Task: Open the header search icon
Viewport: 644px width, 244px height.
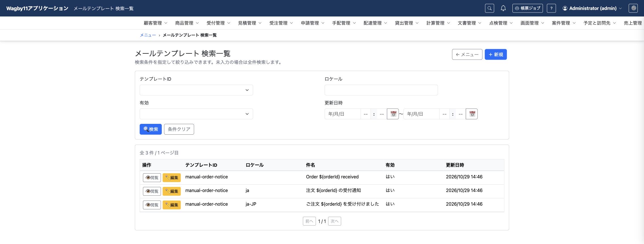Action: pos(489,8)
